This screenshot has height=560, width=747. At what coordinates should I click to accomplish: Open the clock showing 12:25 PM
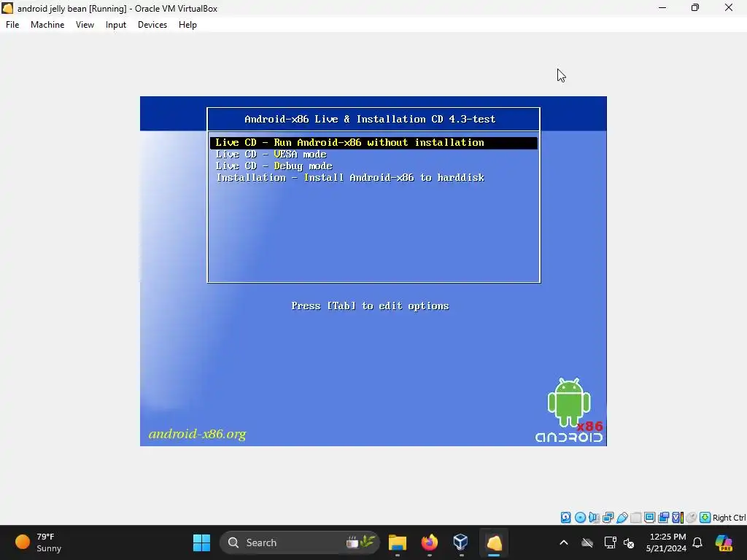coord(666,542)
